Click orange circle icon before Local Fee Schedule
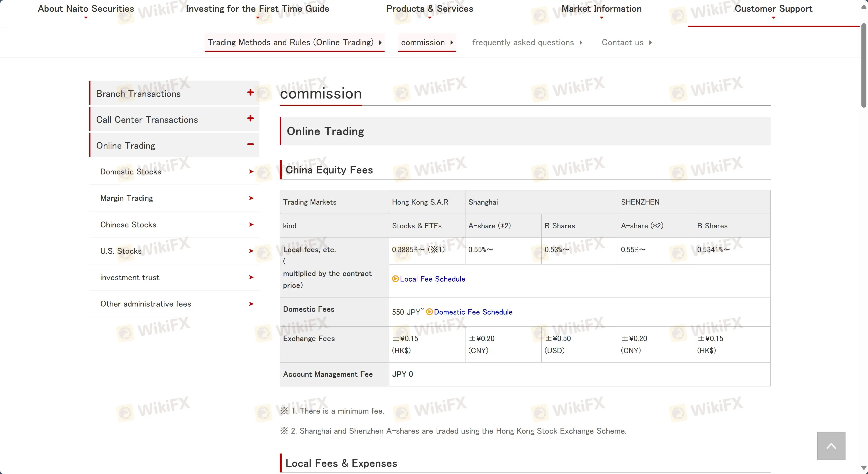The image size is (868, 474). click(395, 279)
